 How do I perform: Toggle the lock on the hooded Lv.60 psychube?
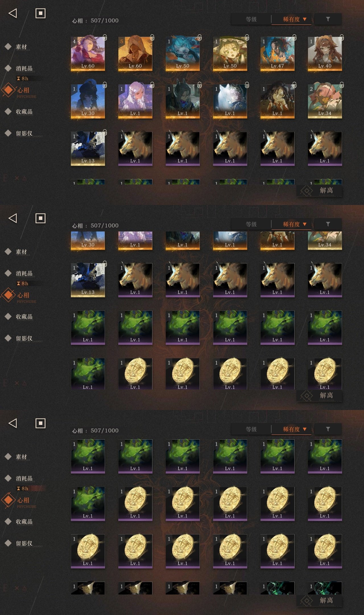coord(152,37)
